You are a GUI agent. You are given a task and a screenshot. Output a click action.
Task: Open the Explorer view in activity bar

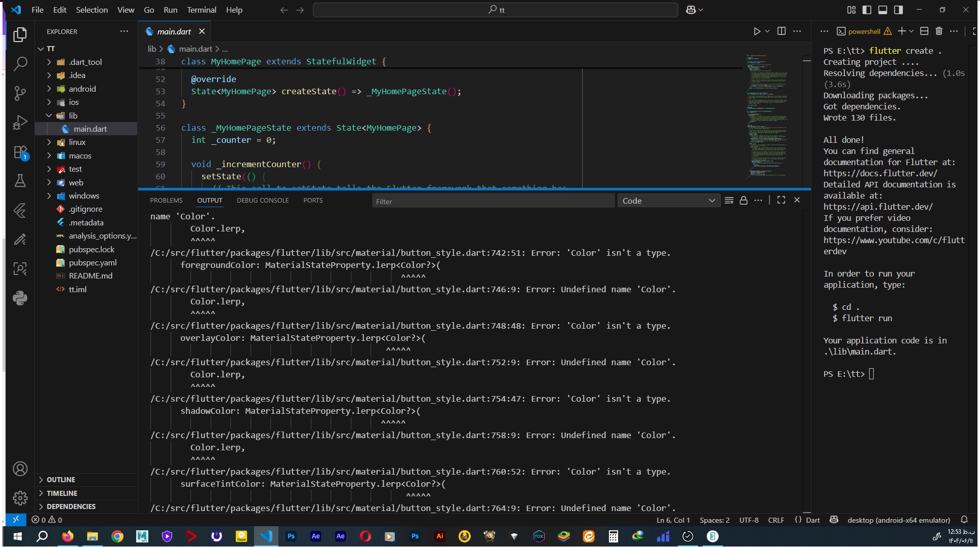coord(20,34)
